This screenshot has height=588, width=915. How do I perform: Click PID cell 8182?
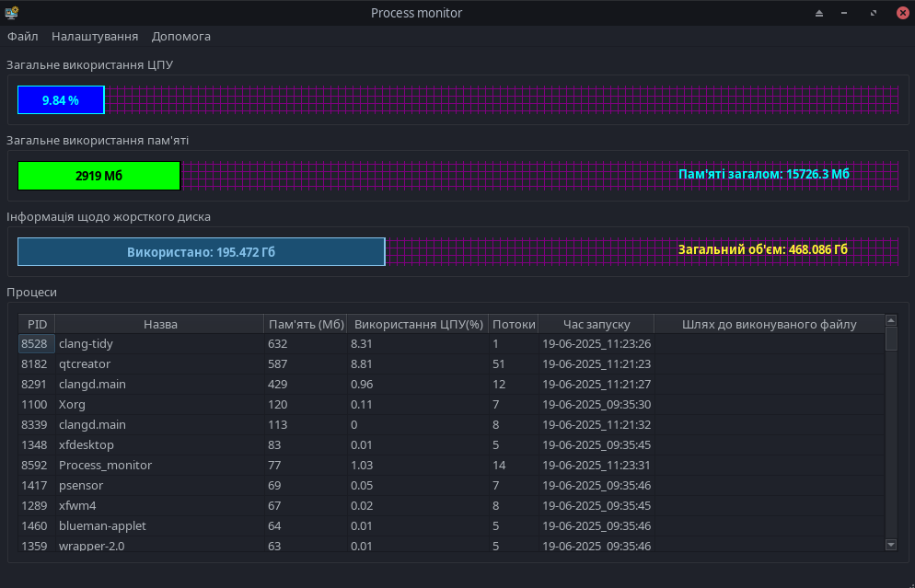[34, 364]
